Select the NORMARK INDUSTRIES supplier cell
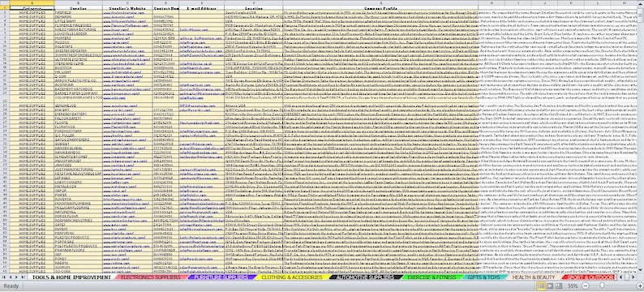 [x=78, y=221]
